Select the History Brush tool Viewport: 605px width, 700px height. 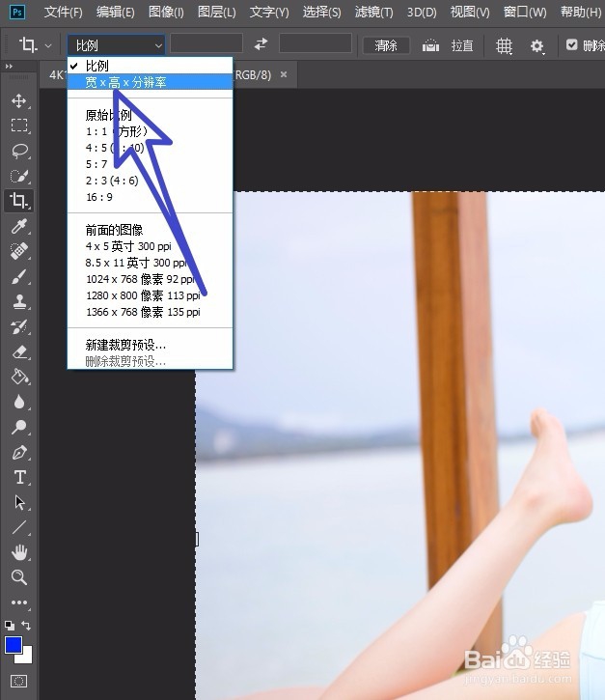point(19,327)
